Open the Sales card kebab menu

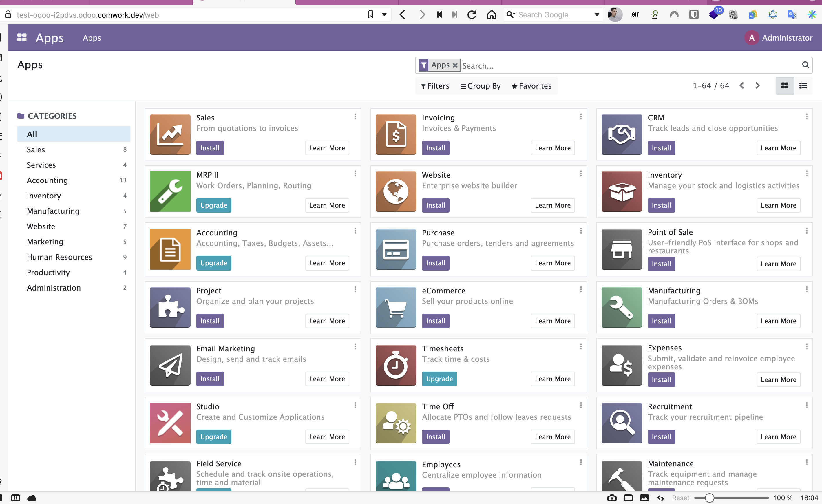355,116
